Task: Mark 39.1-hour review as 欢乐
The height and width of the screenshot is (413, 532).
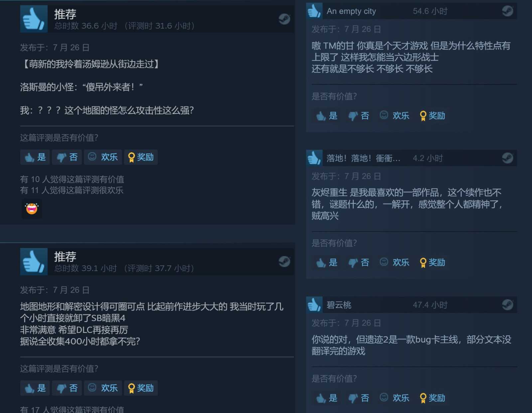Action: 103,388
